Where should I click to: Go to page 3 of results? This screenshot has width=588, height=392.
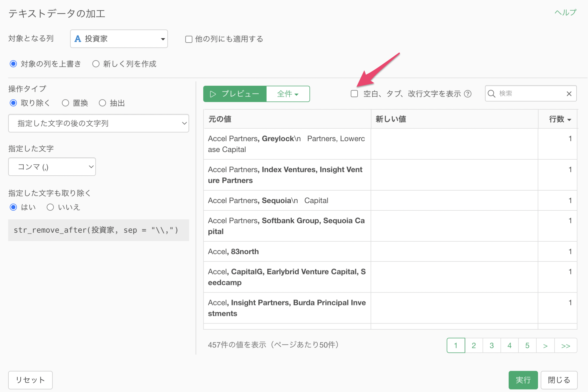coord(492,346)
